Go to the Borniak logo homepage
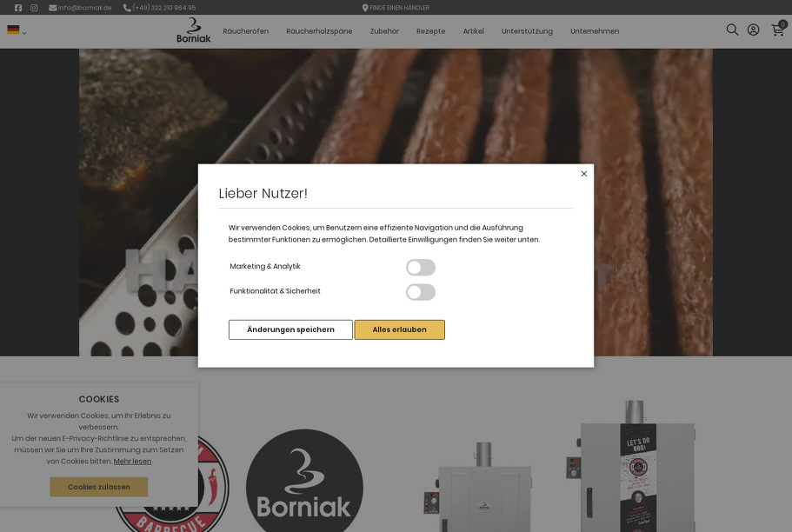The height and width of the screenshot is (532, 792). 194,30
